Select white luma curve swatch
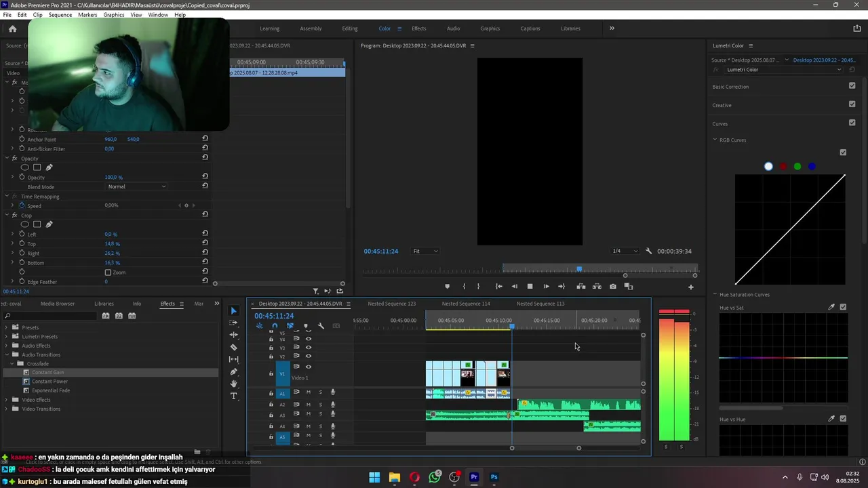868x488 pixels. point(768,167)
